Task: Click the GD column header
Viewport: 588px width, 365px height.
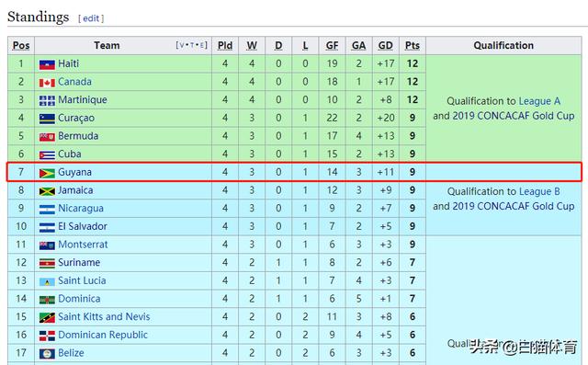Action: coord(386,45)
